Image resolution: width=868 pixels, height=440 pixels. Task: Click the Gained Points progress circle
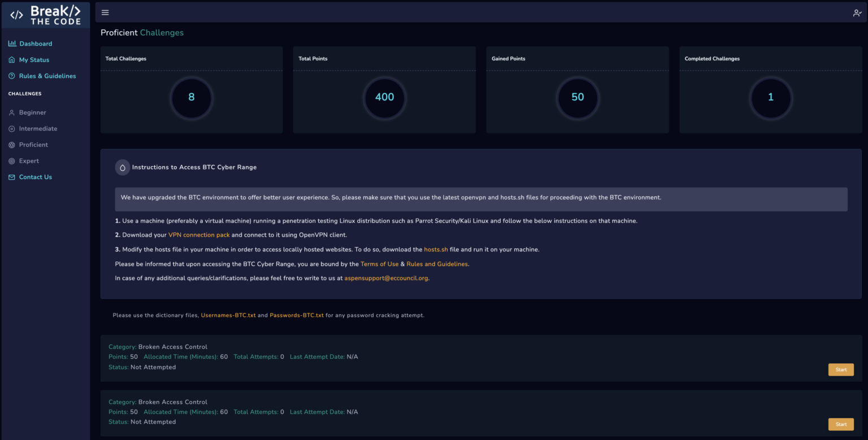pyautogui.click(x=578, y=97)
